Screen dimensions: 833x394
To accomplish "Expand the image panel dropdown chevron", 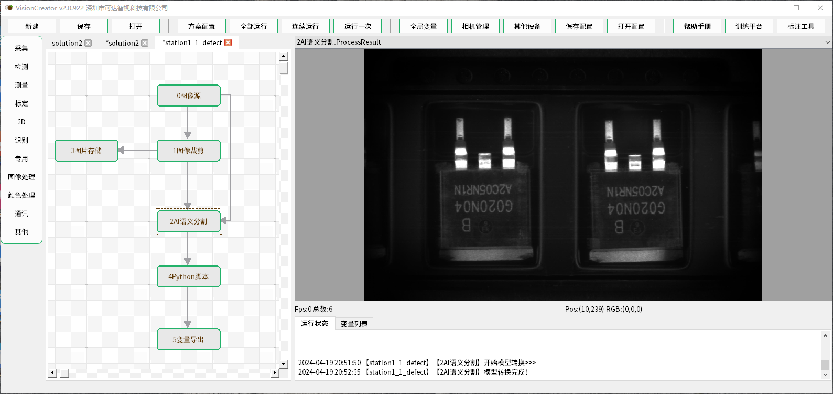I will [x=828, y=42].
